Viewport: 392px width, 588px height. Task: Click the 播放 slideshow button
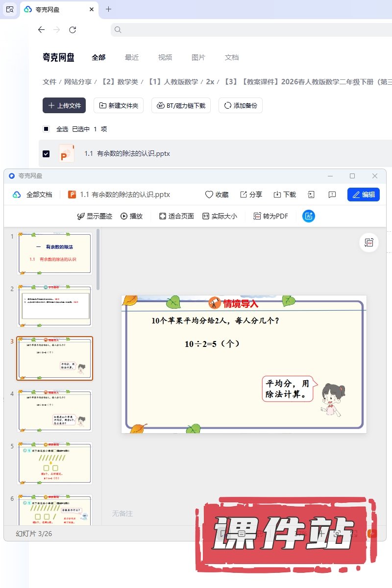point(131,216)
